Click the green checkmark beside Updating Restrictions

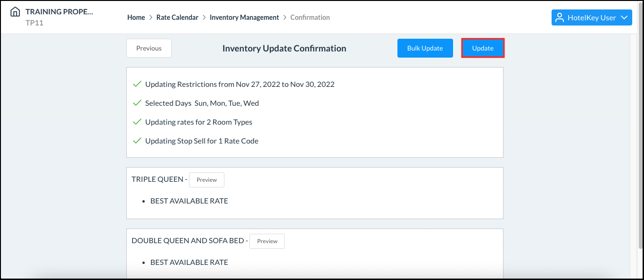click(137, 84)
